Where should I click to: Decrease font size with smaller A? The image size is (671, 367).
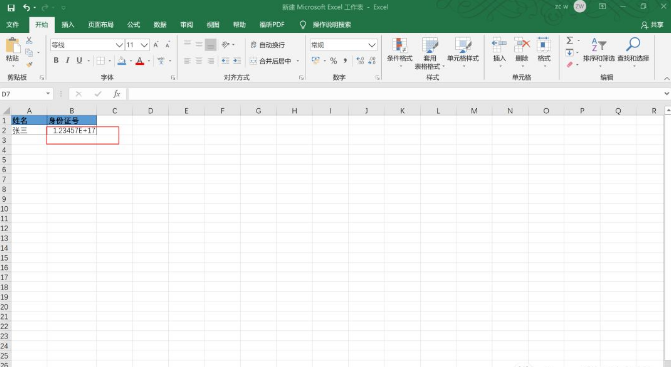168,45
